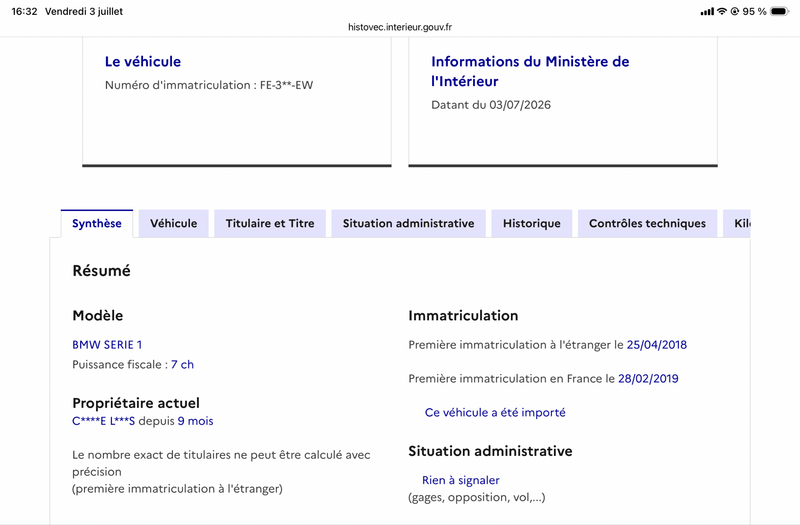800x525 pixels.
Task: Open the Synthèse tab
Action: [97, 223]
